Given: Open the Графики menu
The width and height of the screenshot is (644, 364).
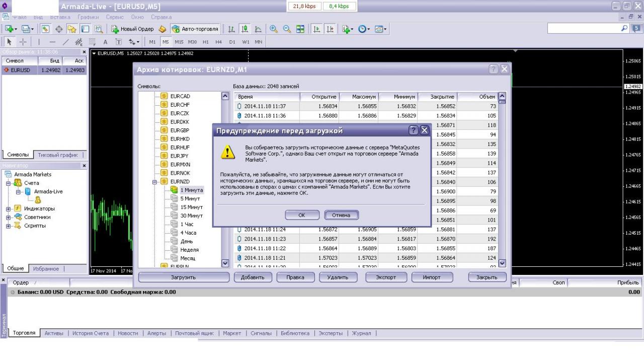Looking at the screenshot, I should pyautogui.click(x=88, y=17).
